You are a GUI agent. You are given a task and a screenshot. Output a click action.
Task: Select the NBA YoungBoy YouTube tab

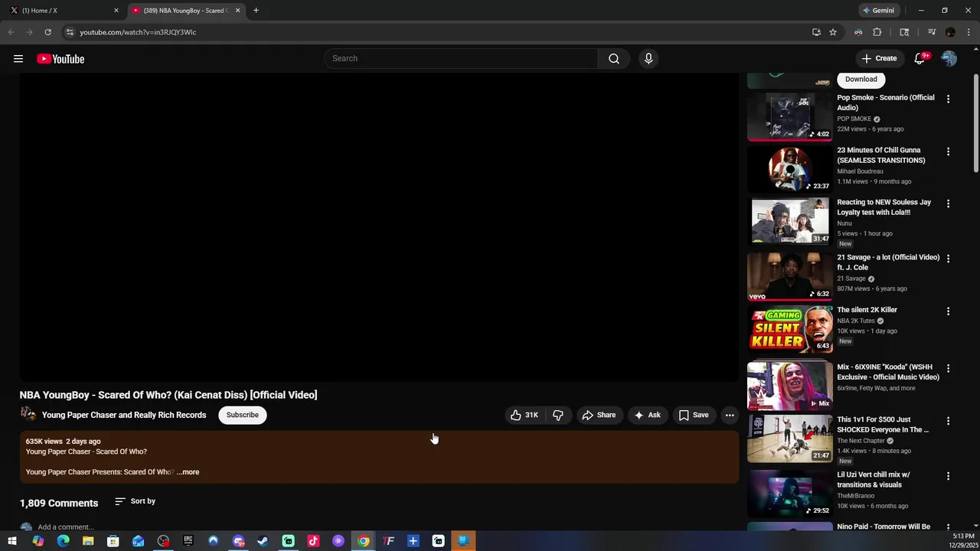pyautogui.click(x=185, y=11)
